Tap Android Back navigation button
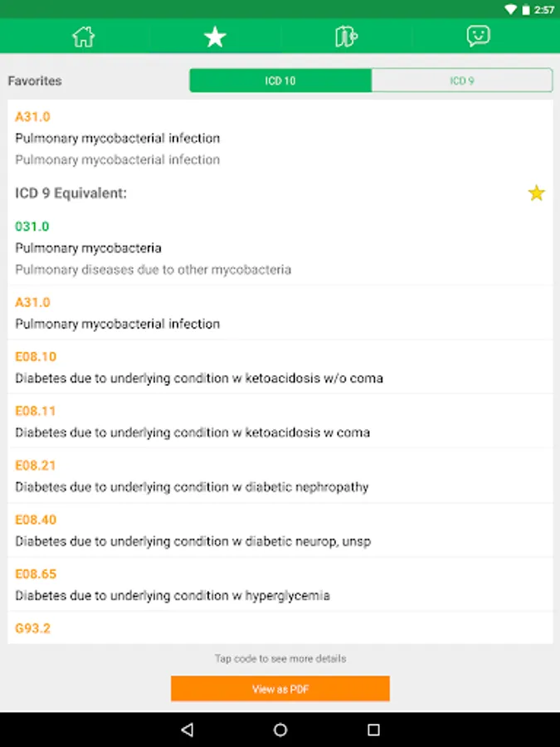The height and width of the screenshot is (747, 560). point(187,730)
